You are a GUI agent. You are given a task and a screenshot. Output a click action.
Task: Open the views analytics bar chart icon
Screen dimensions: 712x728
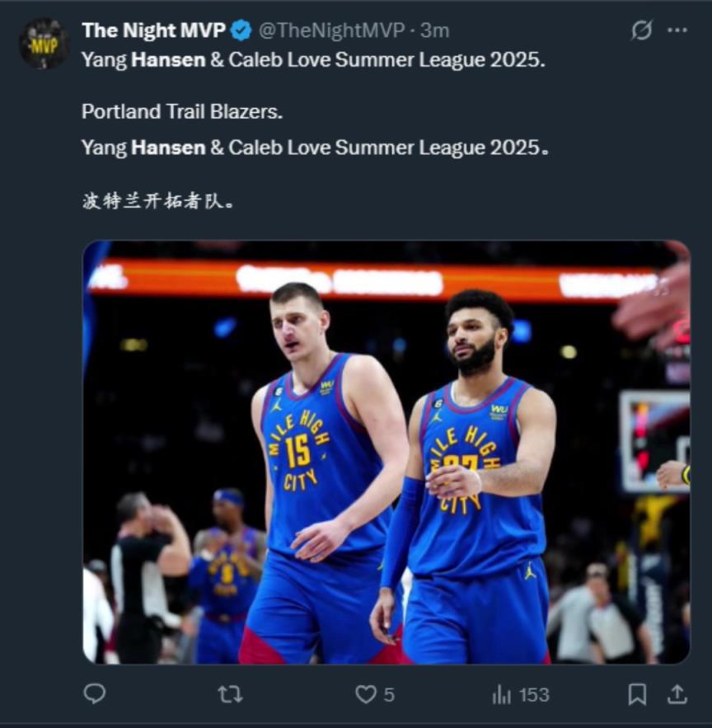(x=501, y=695)
